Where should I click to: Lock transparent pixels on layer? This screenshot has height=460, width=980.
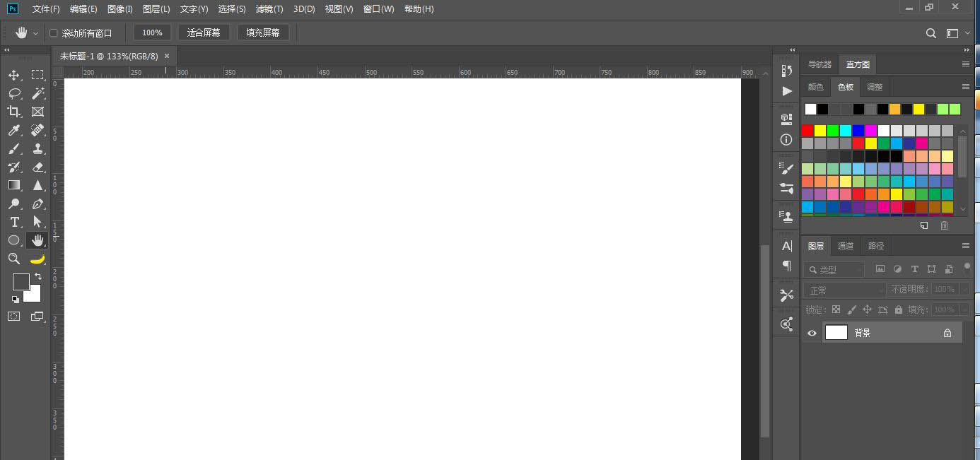click(836, 309)
